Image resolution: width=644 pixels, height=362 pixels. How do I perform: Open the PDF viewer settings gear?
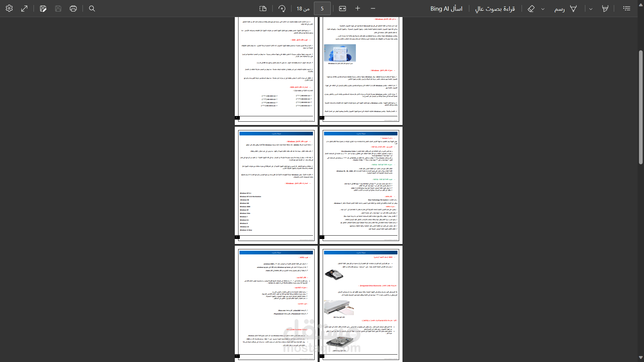pos(9,8)
